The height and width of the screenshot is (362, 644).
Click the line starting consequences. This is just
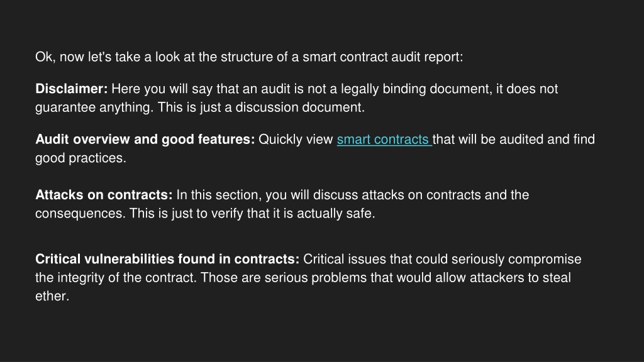coord(205,214)
